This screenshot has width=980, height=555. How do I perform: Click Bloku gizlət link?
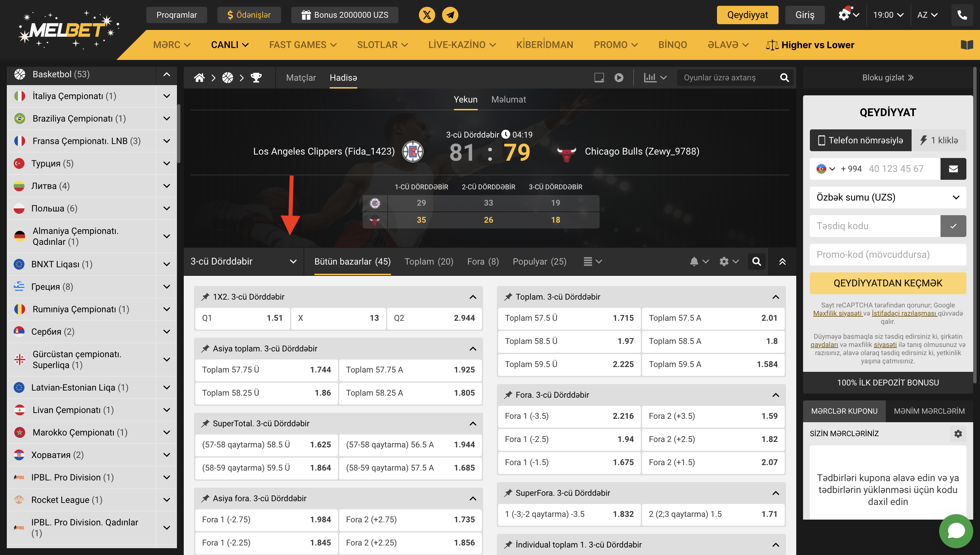(888, 78)
